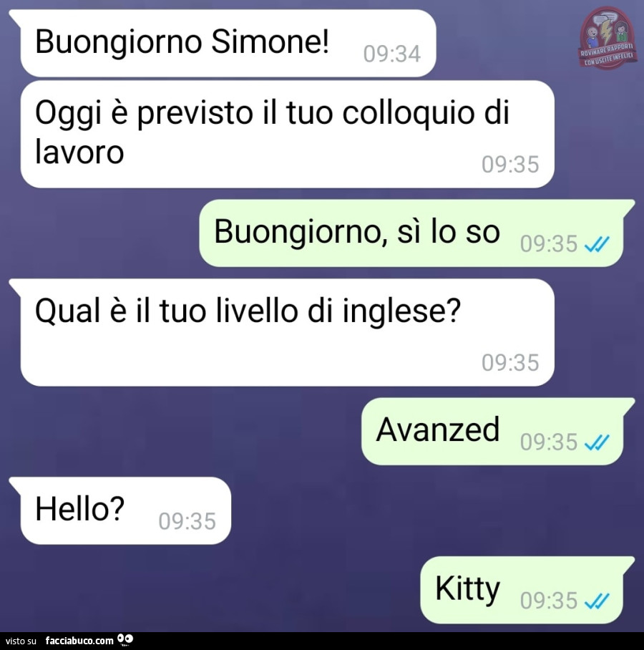The width and height of the screenshot is (644, 650).
Task: Click the 09:34 timestamp on first message
Action: [x=392, y=54]
